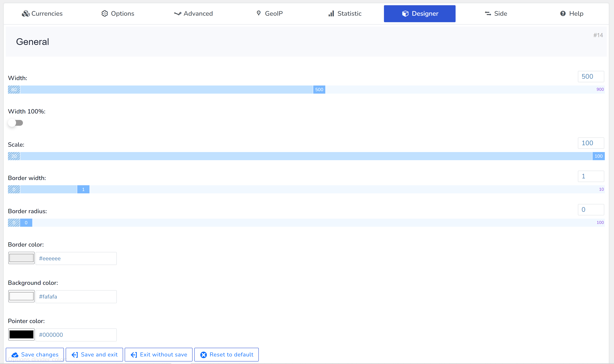Click the Background color swatch

21,296
